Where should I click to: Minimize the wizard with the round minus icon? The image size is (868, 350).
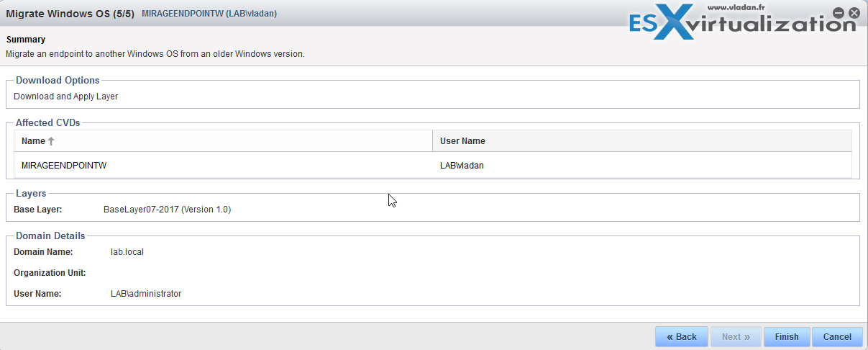point(839,13)
